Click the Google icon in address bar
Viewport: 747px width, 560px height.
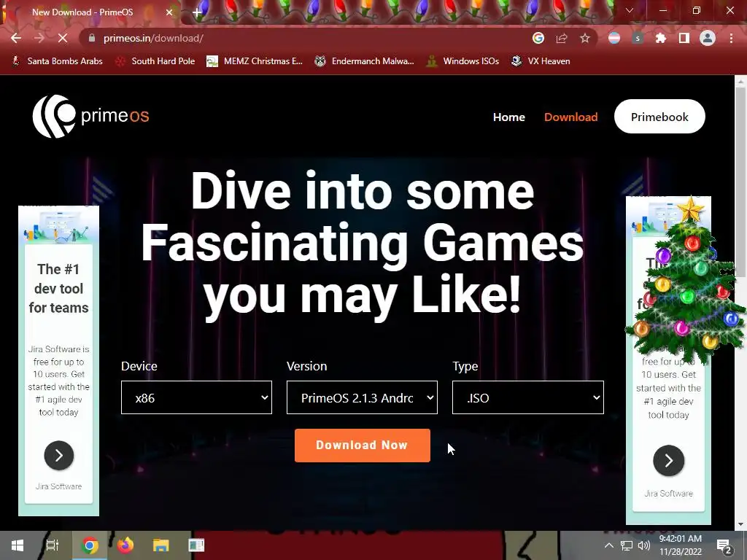[538, 38]
